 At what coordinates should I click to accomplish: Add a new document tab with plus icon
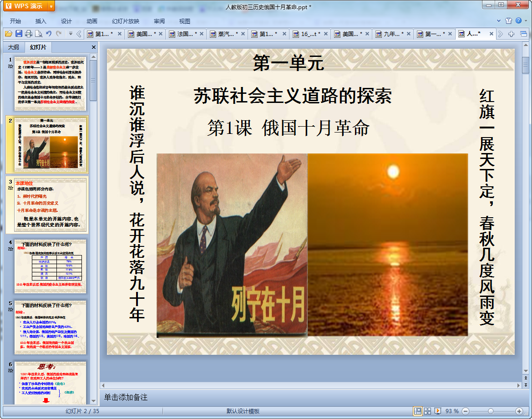click(512, 34)
